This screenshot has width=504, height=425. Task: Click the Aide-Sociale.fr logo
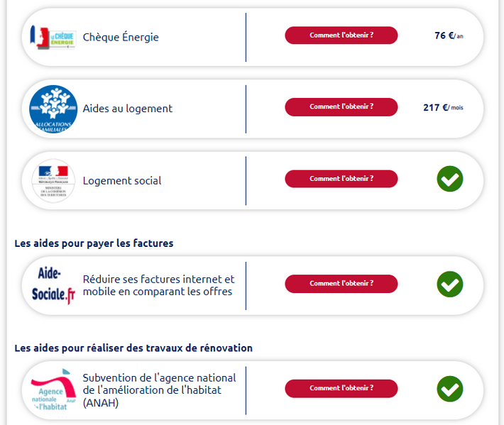pyautogui.click(x=53, y=285)
